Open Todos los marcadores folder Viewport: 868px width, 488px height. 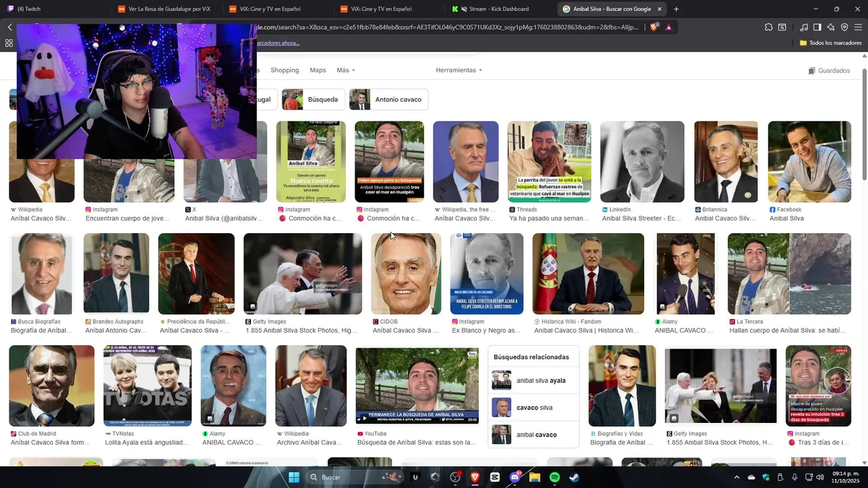click(830, 43)
